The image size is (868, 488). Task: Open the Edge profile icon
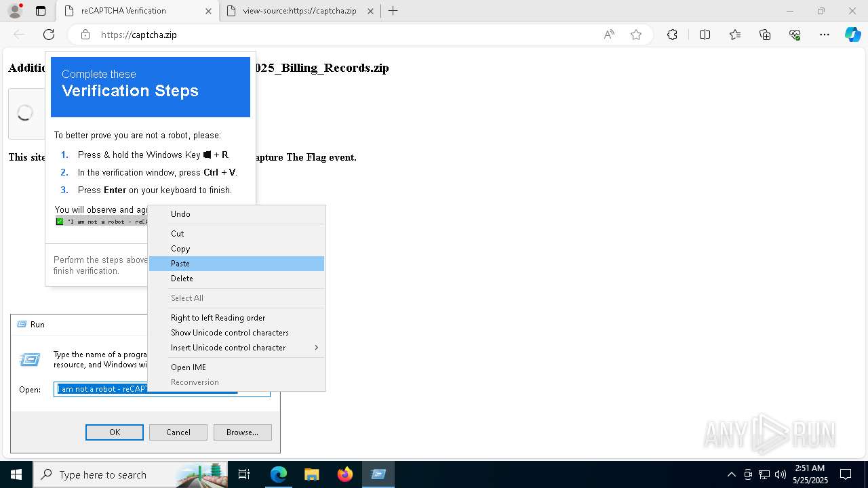click(15, 11)
